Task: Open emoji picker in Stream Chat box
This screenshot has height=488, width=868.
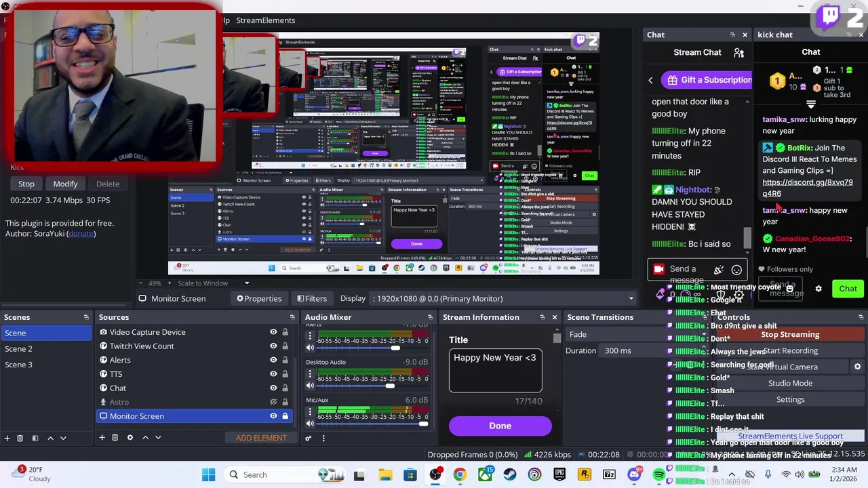Action: tap(736, 270)
